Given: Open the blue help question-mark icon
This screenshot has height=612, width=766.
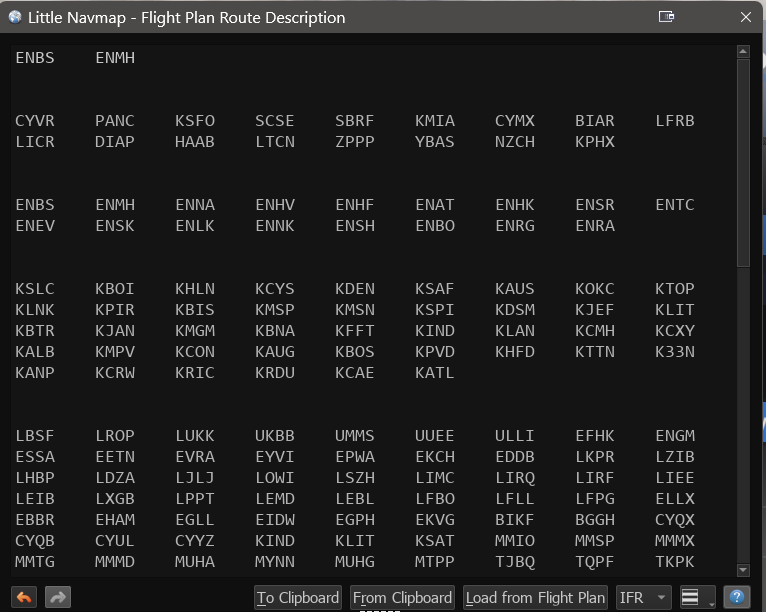Looking at the screenshot, I should pos(737,597).
